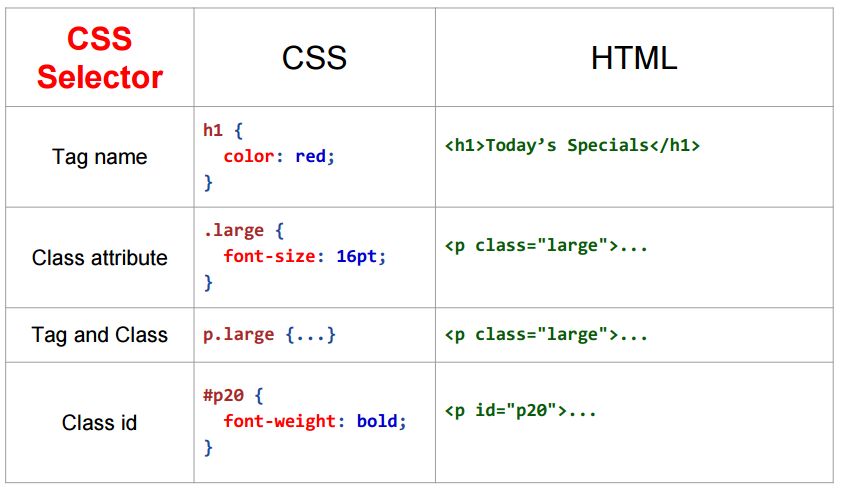Click the '<h1>Today's Specials</h1>' HTML code
Viewport: 844px width, 490px height.
click(572, 145)
